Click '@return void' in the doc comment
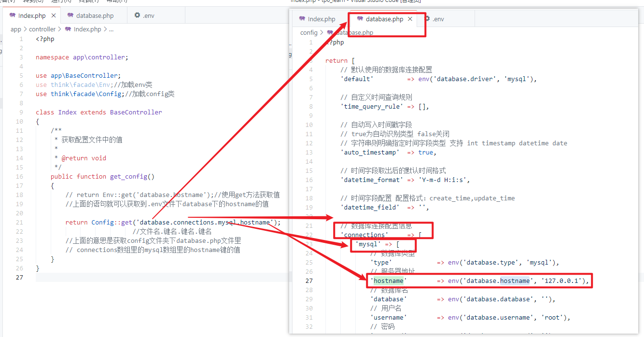 click(x=84, y=158)
